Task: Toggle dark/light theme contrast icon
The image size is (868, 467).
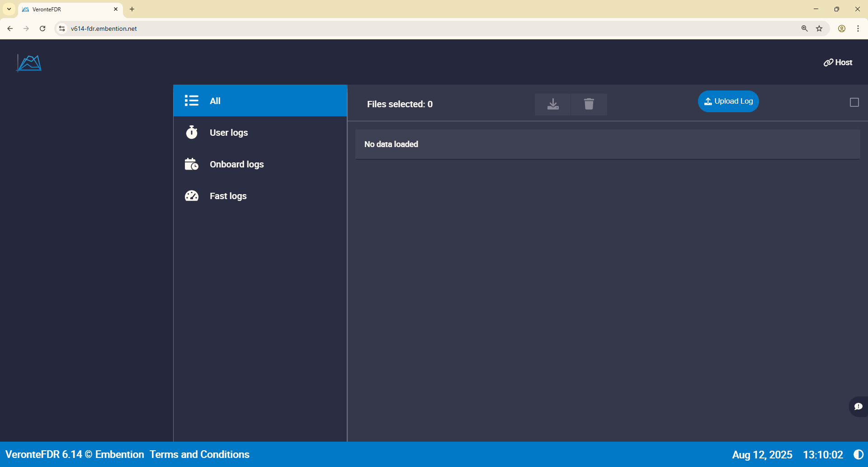Action: [858, 454]
